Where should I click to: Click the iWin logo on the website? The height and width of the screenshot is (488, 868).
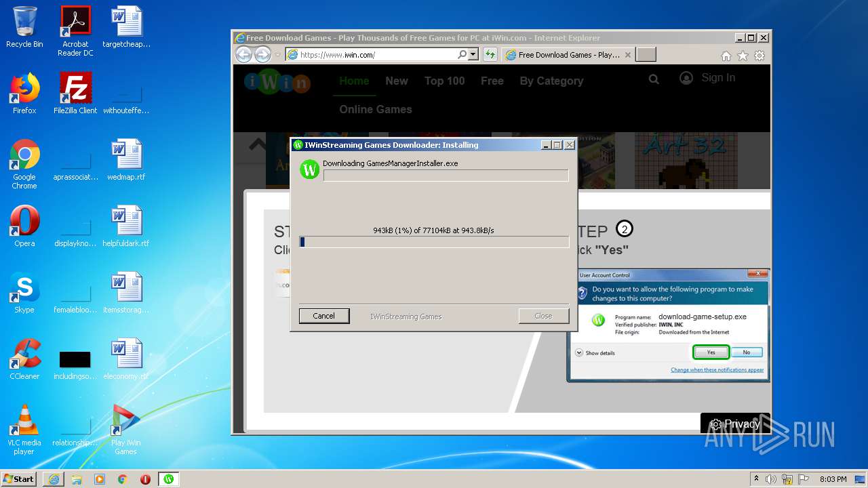(277, 82)
